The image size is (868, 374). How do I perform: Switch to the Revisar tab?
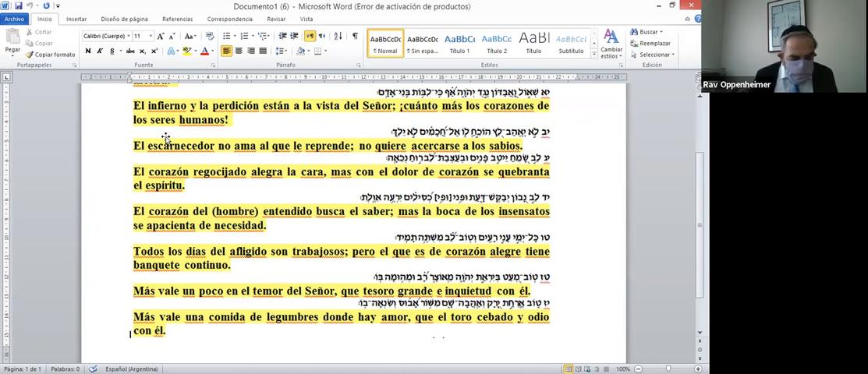[x=276, y=19]
